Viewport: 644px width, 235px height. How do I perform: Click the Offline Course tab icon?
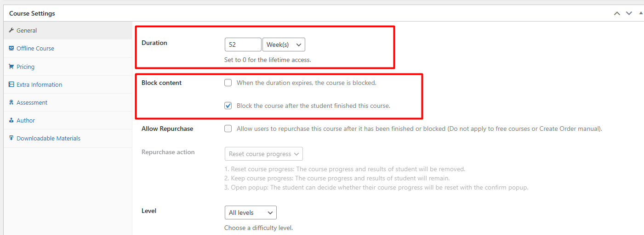pos(11,48)
